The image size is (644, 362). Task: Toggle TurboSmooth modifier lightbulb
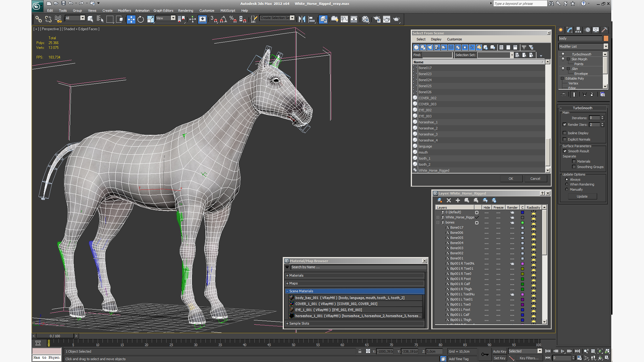coord(563,54)
